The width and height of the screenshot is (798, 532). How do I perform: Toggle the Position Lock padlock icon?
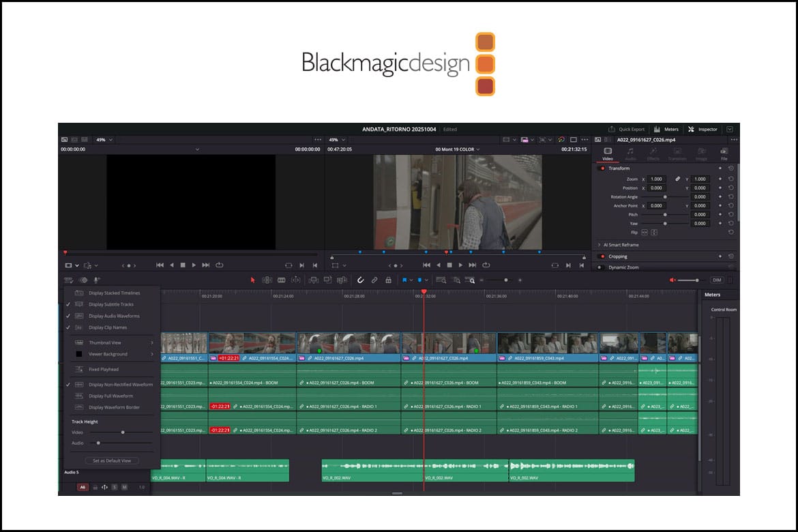point(388,280)
